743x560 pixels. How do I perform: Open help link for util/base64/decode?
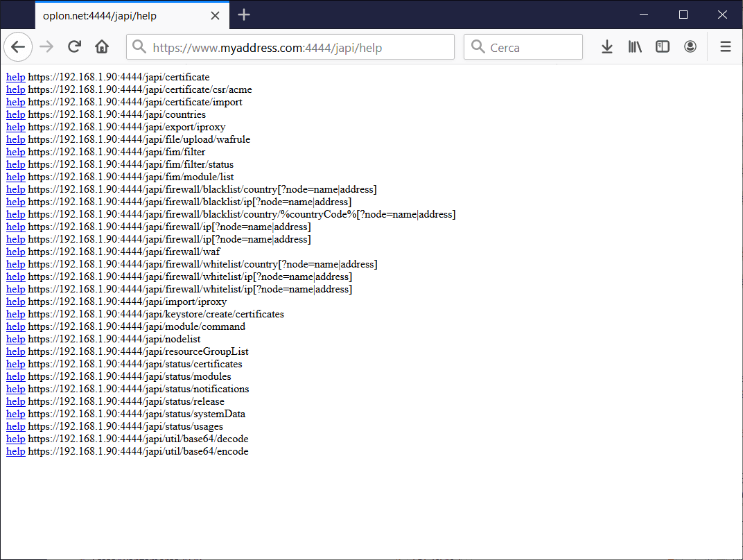click(x=16, y=439)
